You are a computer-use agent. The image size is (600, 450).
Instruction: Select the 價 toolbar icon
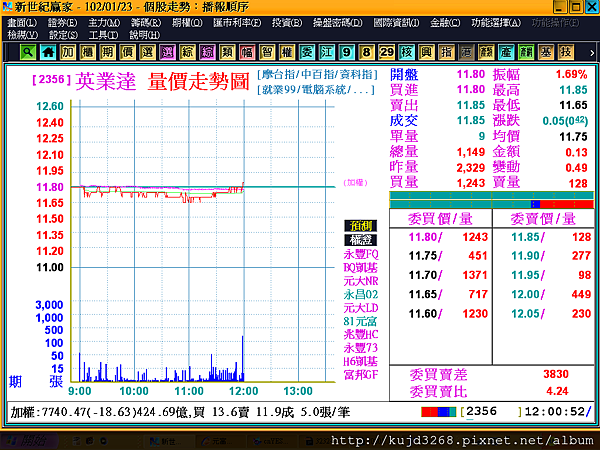127,52
